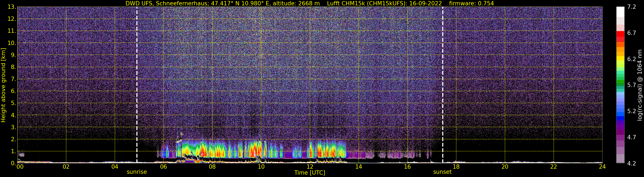Viewport: 644px width, 177px height.
Task: Click the 'Height above ground [km]' axis title
Action: pos(3,85)
